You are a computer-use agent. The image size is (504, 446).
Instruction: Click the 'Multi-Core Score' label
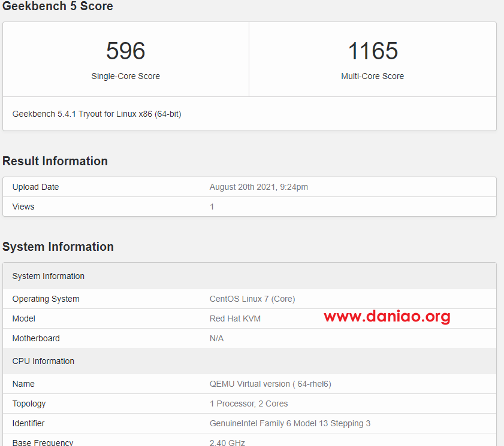[373, 76]
